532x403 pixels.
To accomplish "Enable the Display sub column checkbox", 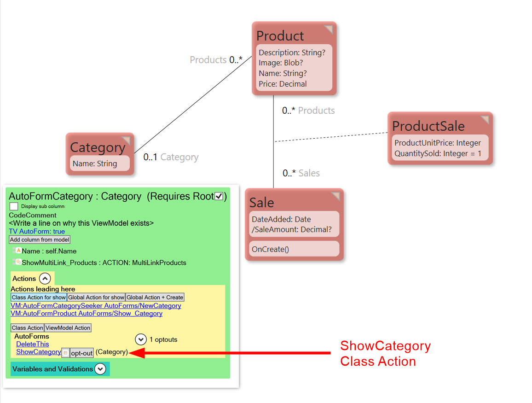I will pos(14,206).
